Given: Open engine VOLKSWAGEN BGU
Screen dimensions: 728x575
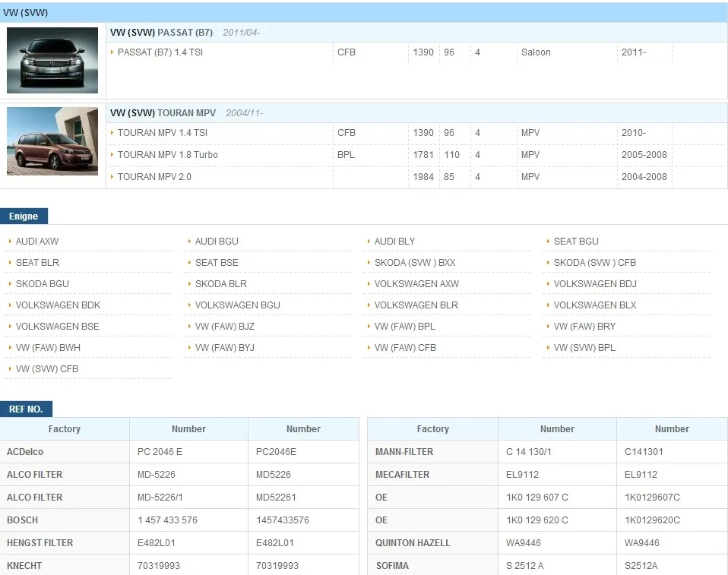Looking at the screenshot, I should [238, 305].
